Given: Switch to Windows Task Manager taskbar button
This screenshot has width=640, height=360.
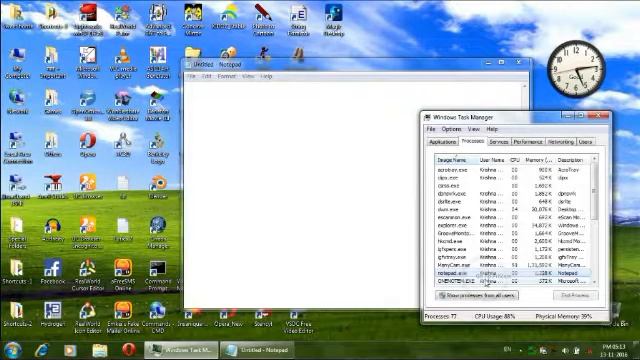Looking at the screenshot, I should click(x=181, y=350).
